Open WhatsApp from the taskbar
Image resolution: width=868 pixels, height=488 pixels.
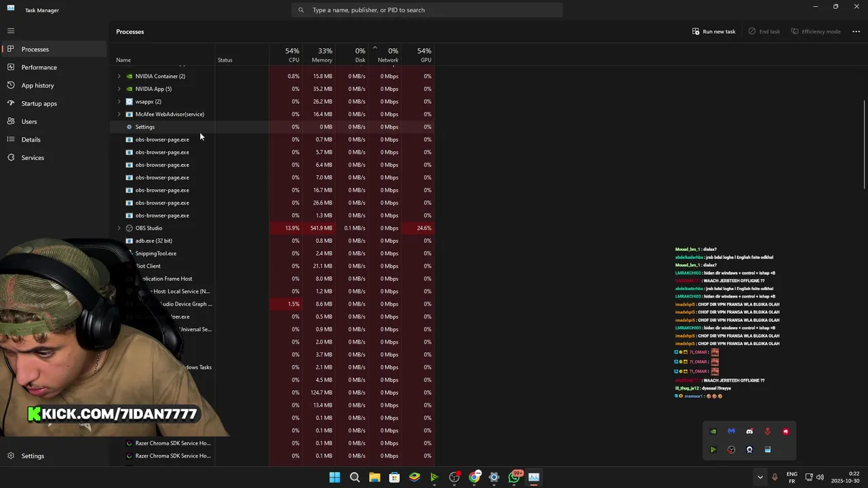coord(515,477)
